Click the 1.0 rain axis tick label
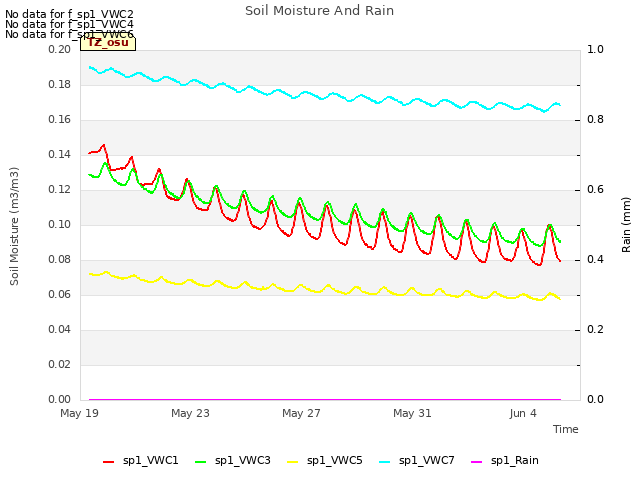 point(595,49)
